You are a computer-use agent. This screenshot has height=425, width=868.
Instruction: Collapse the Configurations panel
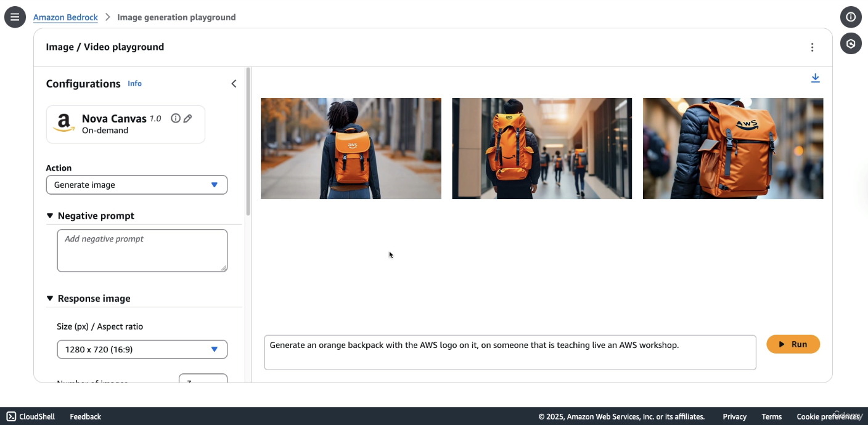pyautogui.click(x=234, y=84)
